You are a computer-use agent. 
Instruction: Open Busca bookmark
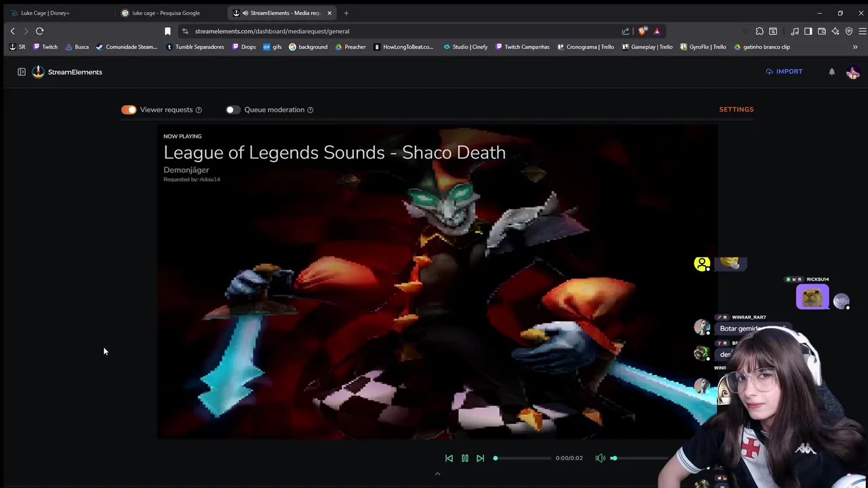pos(77,47)
